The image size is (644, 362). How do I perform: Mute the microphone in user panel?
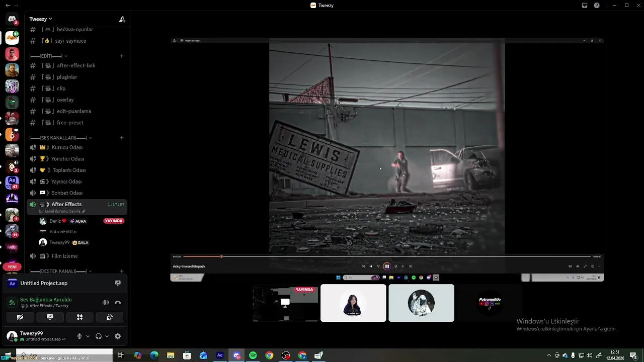tap(79, 336)
